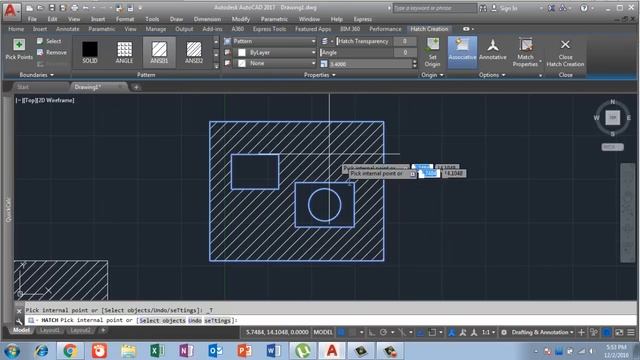This screenshot has width=640, height=360.
Task: Click Remove boundary objects icon
Action: (40, 52)
